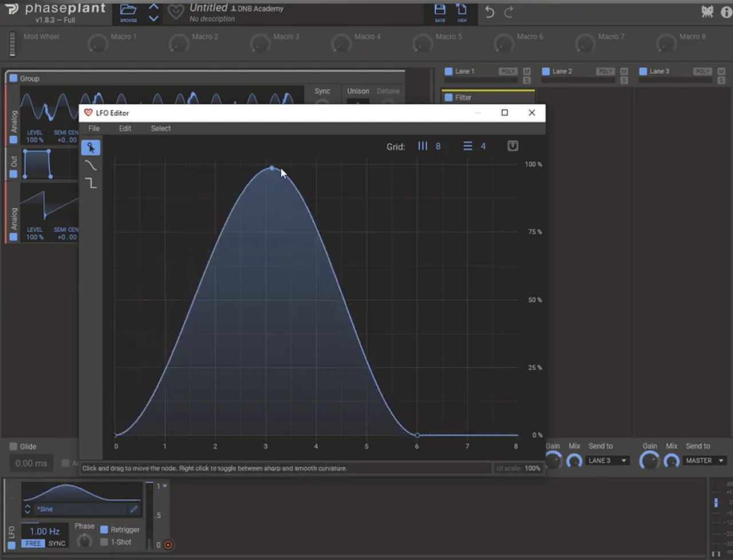Create a new preset with New icon
Screen dimensions: 733x560
pyautogui.click(x=462, y=12)
